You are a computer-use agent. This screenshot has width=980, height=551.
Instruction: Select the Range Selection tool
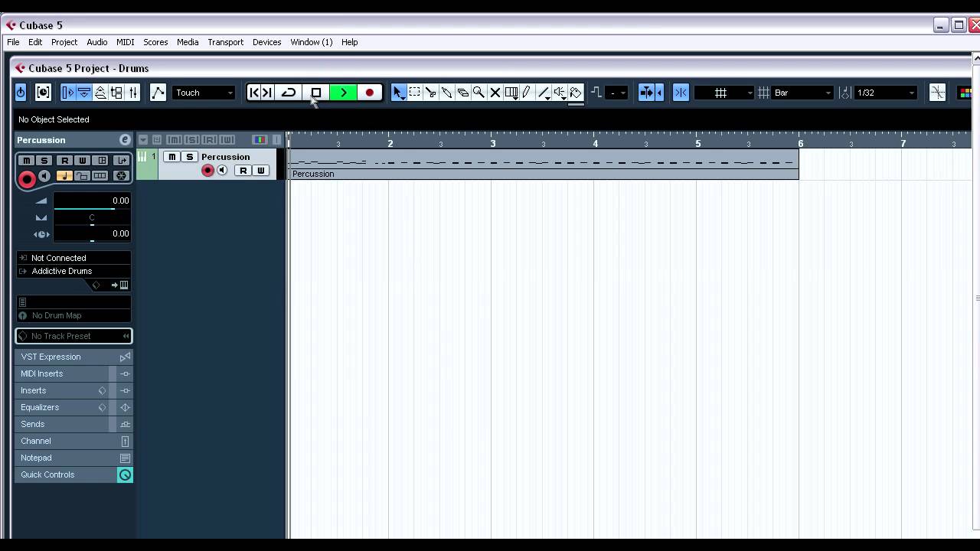(414, 93)
